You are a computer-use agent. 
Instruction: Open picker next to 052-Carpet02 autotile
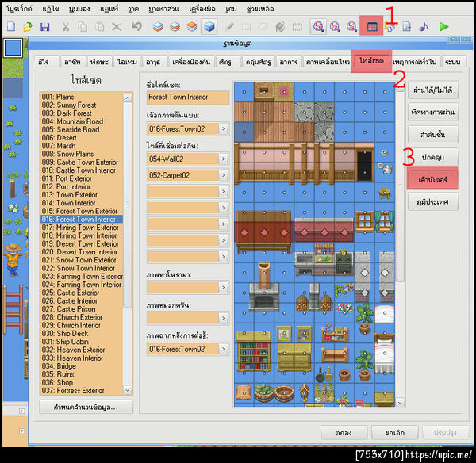[224, 175]
